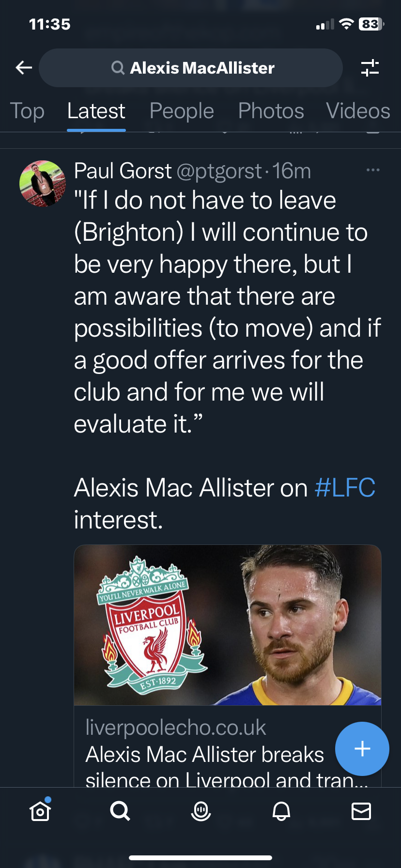Open search filters settings icon
Viewport: 401px width, 868px height.
coord(370,68)
